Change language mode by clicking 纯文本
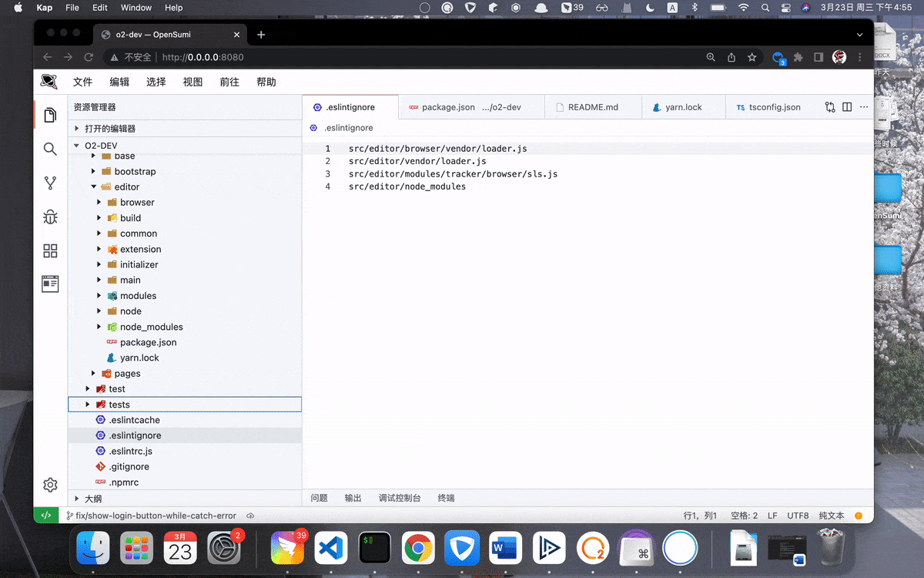The width and height of the screenshot is (924, 578). coord(831,515)
